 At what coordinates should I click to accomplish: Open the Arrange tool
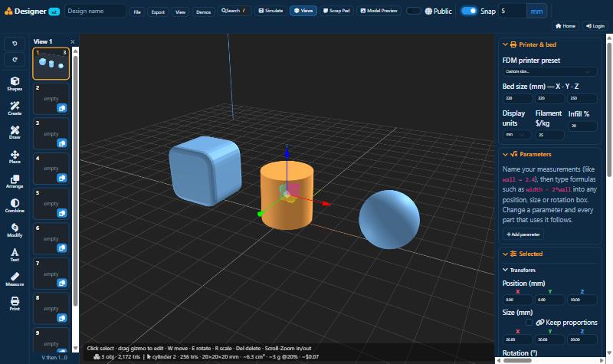tap(15, 182)
